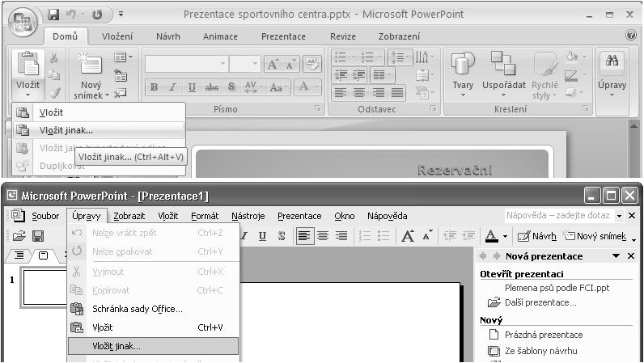
Task: Toggle right alignment in old PowerPoint toolbar
Action: tap(341, 236)
